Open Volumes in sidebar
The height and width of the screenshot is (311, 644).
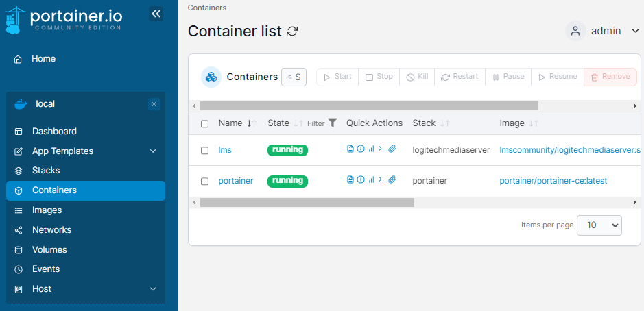[86, 249]
